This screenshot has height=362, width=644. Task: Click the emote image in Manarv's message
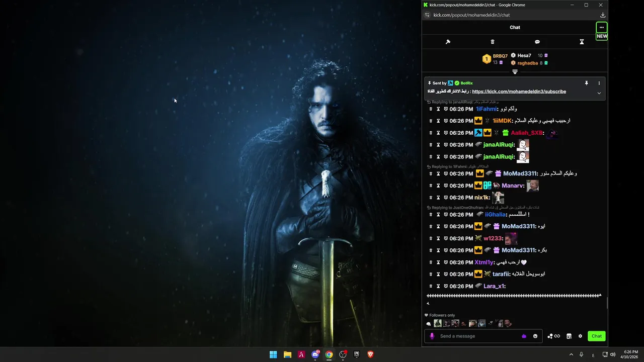click(x=532, y=186)
